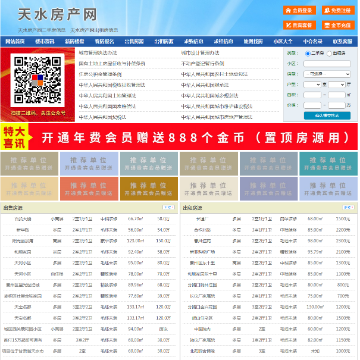This screenshot has height=360, width=360.
Task: Click the teal 推荐单位 card
Action: pos(328,164)
